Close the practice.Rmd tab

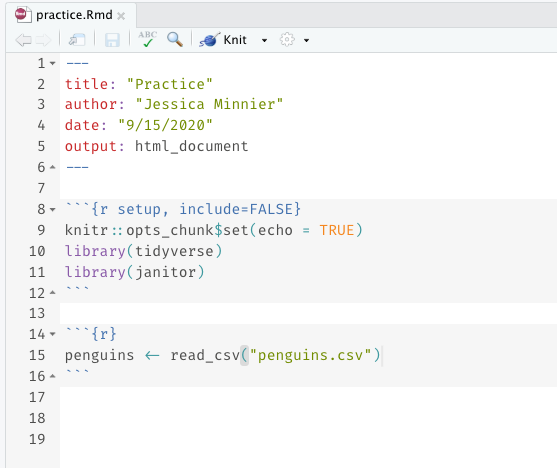pyautogui.click(x=121, y=16)
